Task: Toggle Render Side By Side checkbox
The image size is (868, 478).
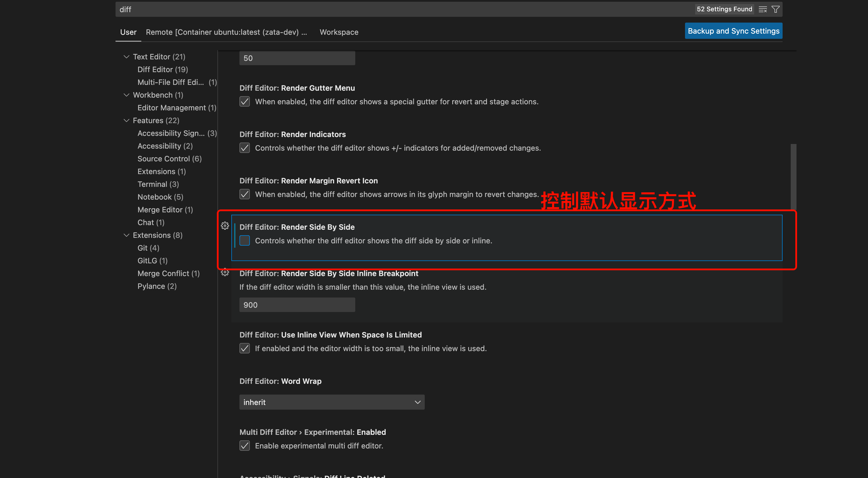Action: point(245,241)
